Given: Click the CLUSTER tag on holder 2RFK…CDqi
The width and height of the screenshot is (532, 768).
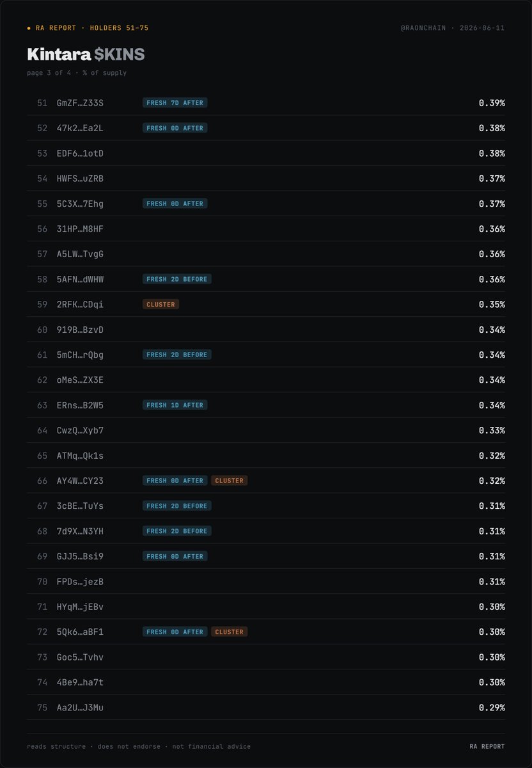Looking at the screenshot, I should click(160, 304).
